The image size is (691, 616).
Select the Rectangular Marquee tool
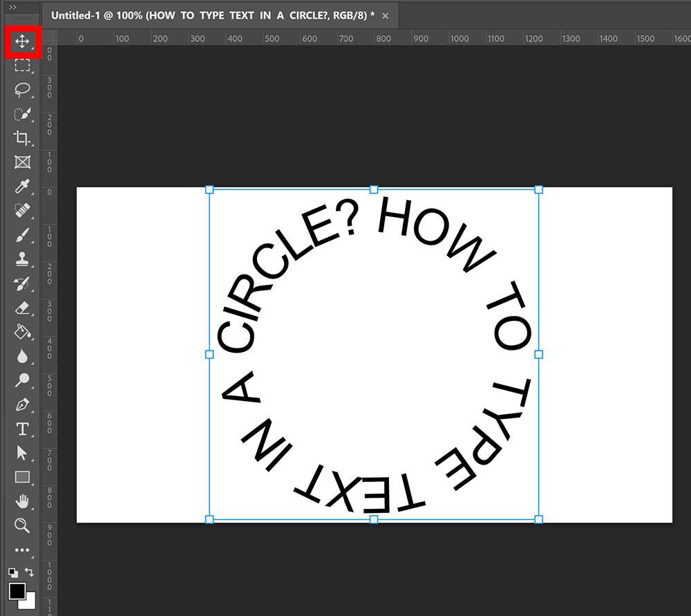22,66
